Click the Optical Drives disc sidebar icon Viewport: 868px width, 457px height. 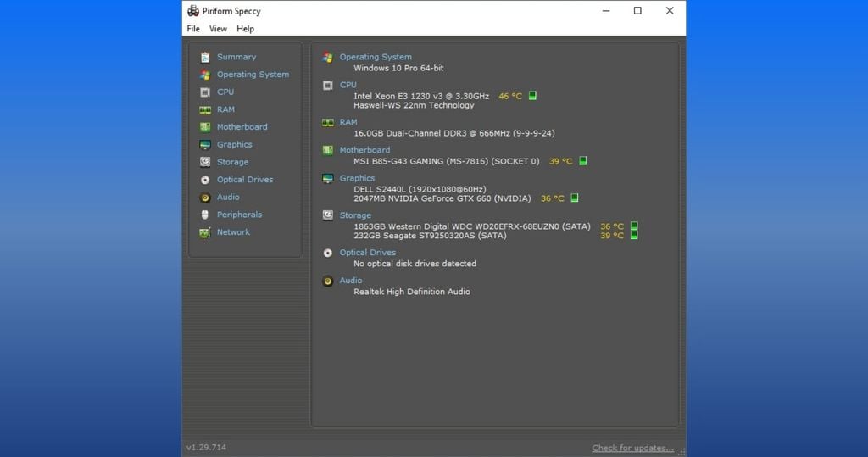click(x=205, y=180)
